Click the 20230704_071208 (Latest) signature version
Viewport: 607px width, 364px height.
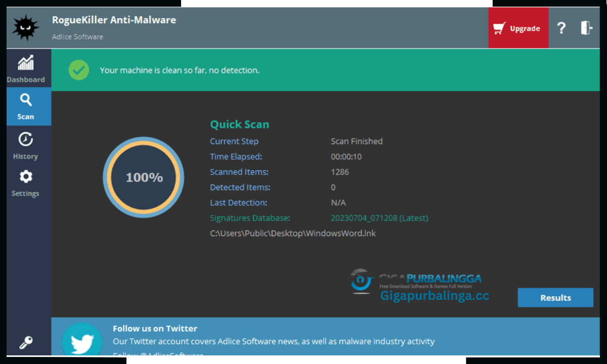point(379,218)
